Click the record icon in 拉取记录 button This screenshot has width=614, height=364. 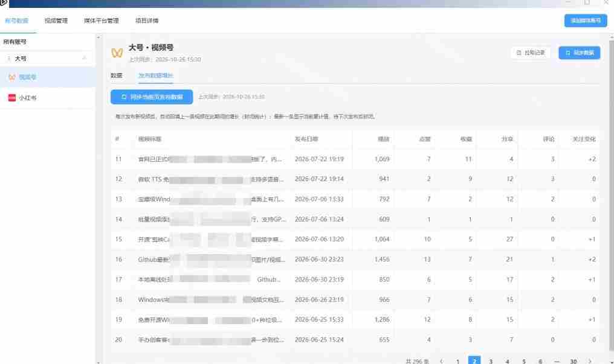coord(519,53)
